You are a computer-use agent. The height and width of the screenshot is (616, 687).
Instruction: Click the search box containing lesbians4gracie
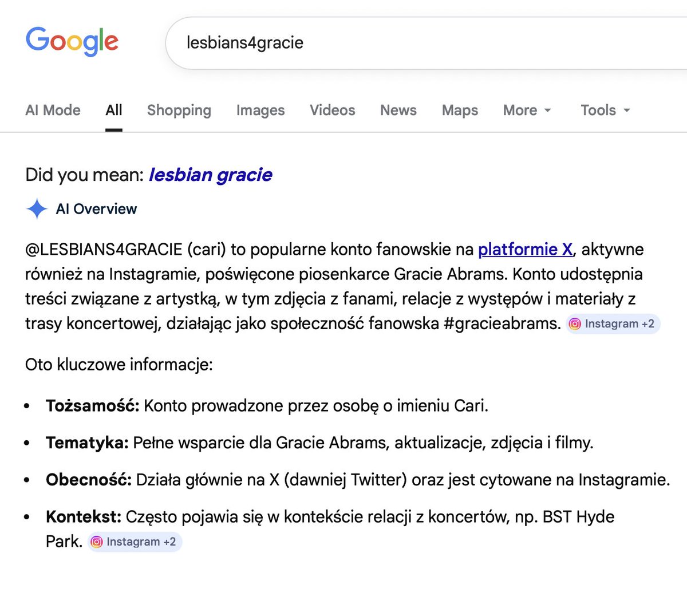(426, 43)
